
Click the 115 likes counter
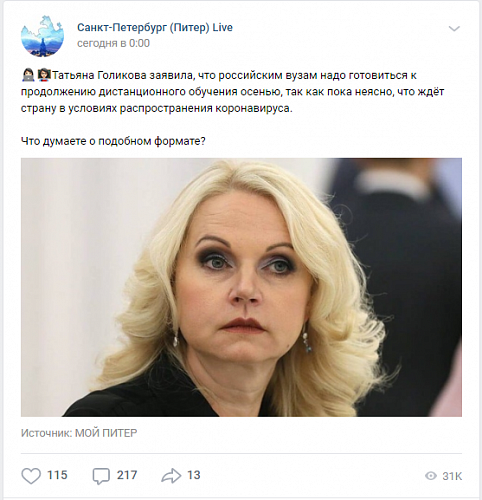click(x=57, y=475)
